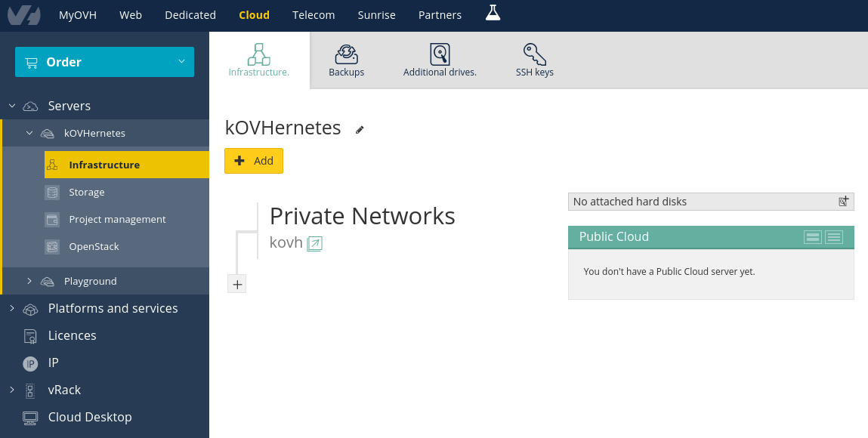
Task: Click the kOVHernetes page title
Action: click(x=283, y=128)
